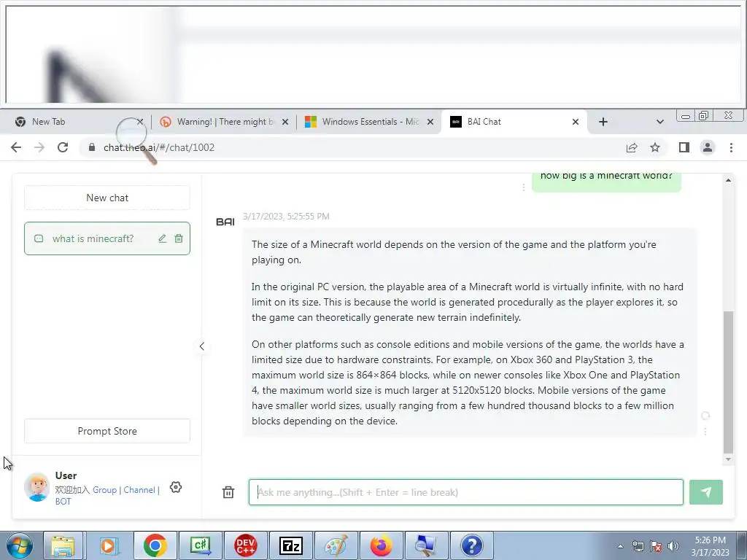The height and width of the screenshot is (560, 747).
Task: Show hidden system tray icons
Action: [x=620, y=546]
